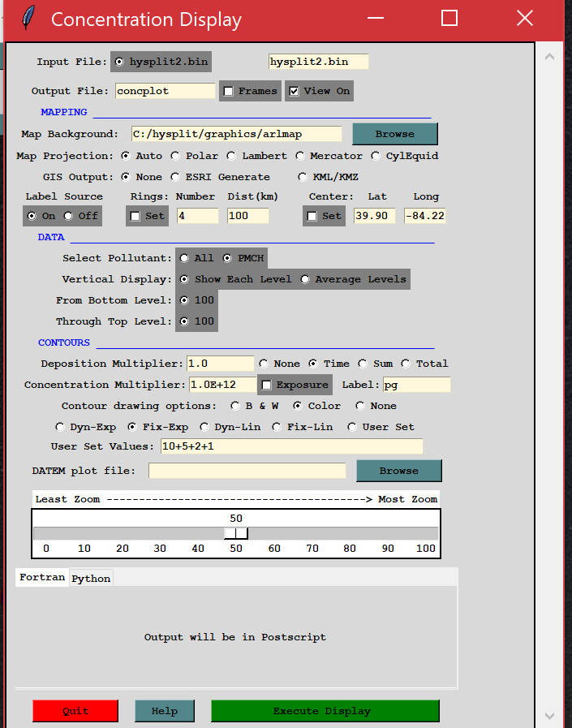The height and width of the screenshot is (728, 572).
Task: Check the Center Set checkbox
Action: tap(312, 217)
